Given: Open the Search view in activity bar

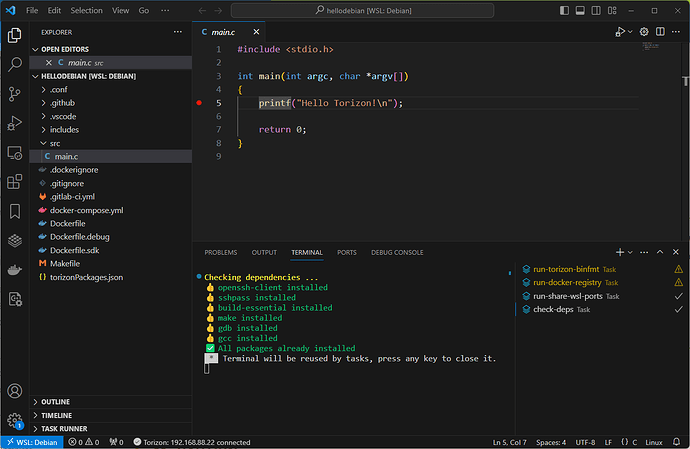Looking at the screenshot, I should (x=15, y=64).
